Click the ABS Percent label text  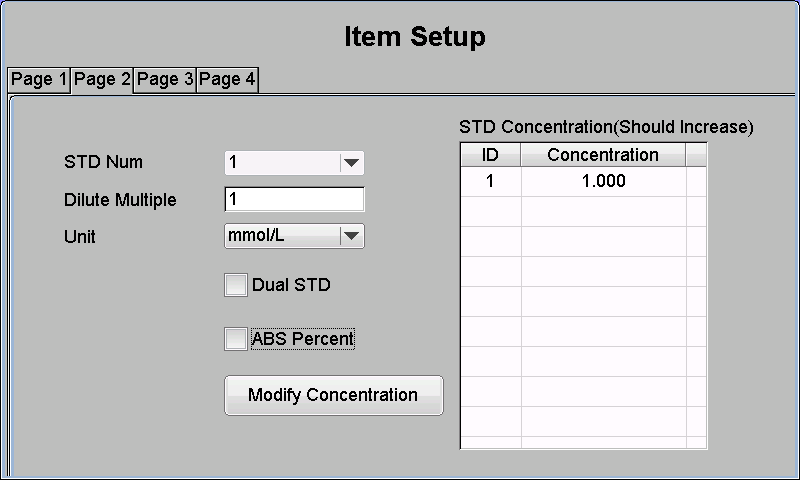303,339
